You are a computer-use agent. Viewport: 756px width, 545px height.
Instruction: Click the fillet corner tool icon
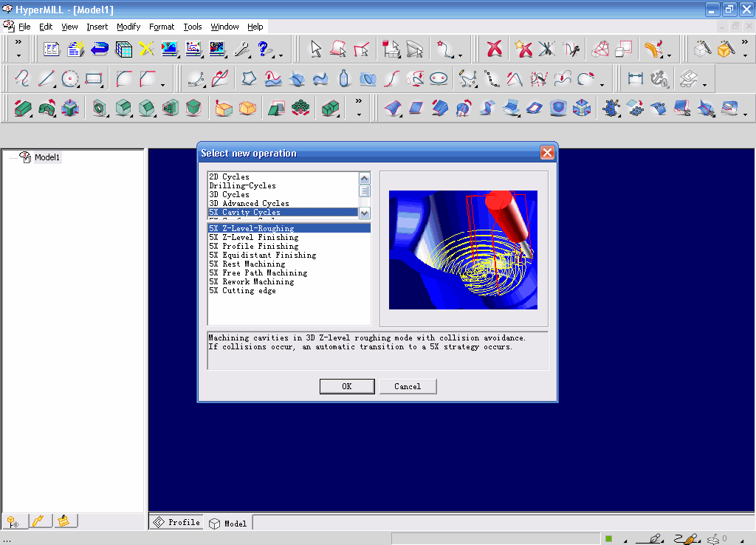coord(124,78)
